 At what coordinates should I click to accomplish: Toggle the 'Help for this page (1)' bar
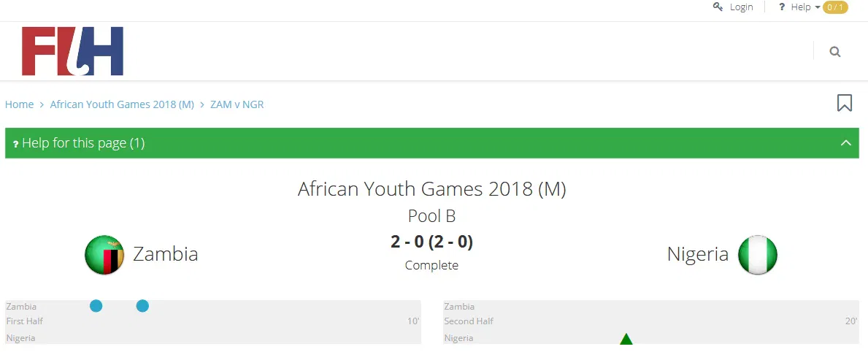[83, 143]
